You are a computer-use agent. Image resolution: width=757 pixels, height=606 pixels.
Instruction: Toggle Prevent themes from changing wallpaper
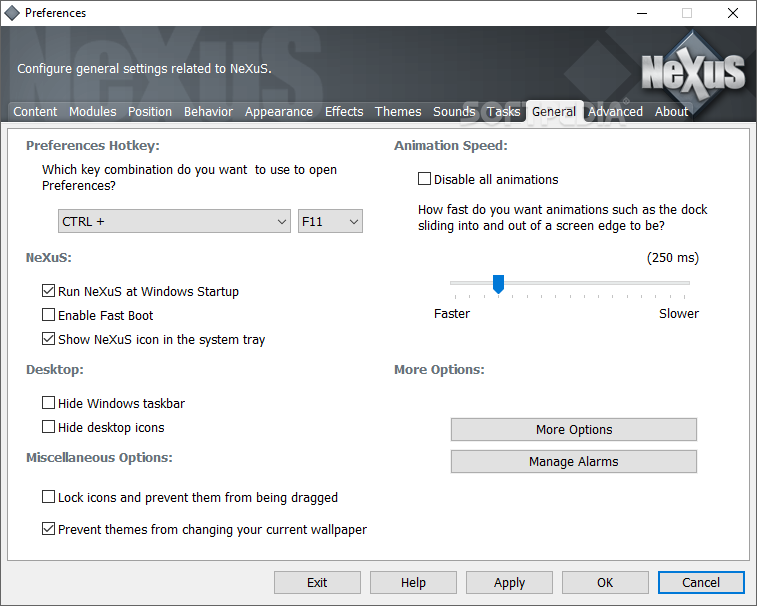[48, 529]
